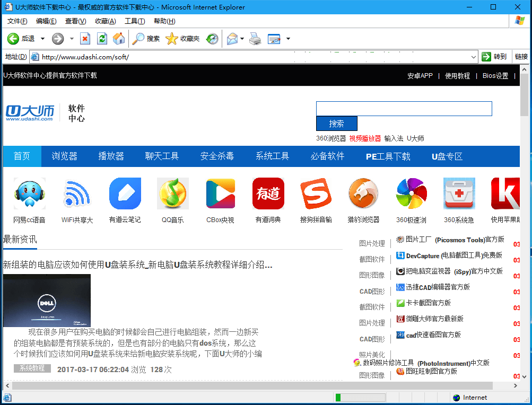Open the 帮助(H) menu
Image resolution: width=532 pixels, height=405 pixels.
[164, 21]
